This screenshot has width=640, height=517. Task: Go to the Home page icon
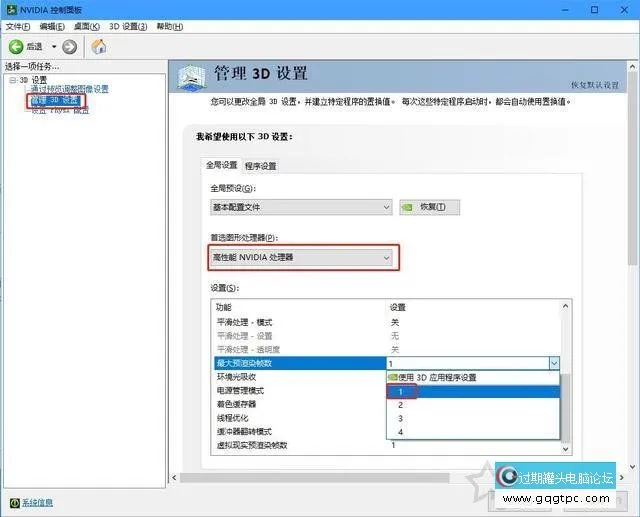tap(98, 47)
